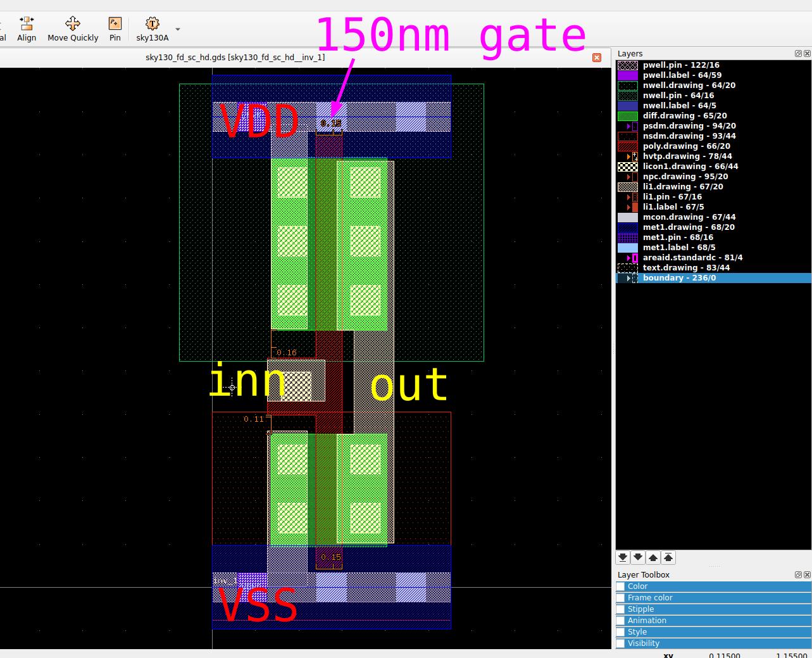Move selected layer to top of list
Viewport: 812px width, 658px height.
click(x=668, y=557)
